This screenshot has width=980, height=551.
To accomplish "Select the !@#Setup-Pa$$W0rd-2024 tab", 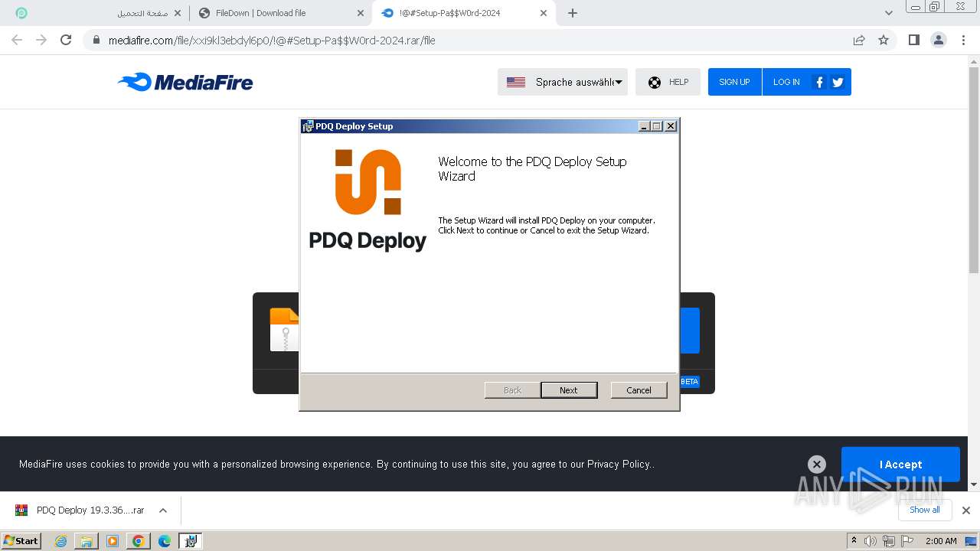I will click(x=463, y=13).
